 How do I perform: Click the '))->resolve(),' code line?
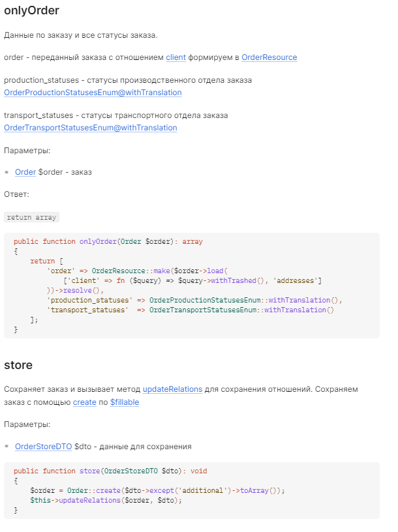pyautogui.click(x=76, y=290)
